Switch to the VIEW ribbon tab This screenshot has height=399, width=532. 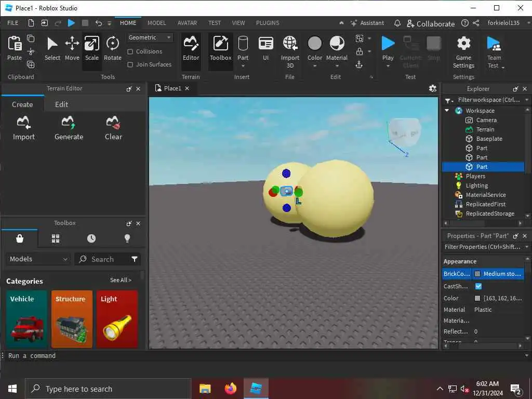click(238, 23)
